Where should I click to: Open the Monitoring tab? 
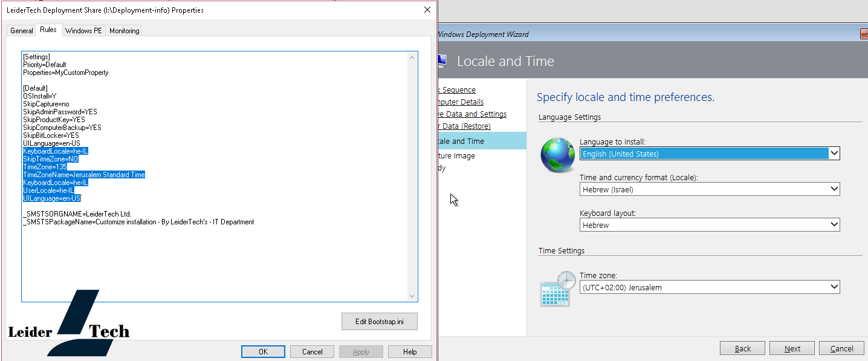(x=124, y=31)
